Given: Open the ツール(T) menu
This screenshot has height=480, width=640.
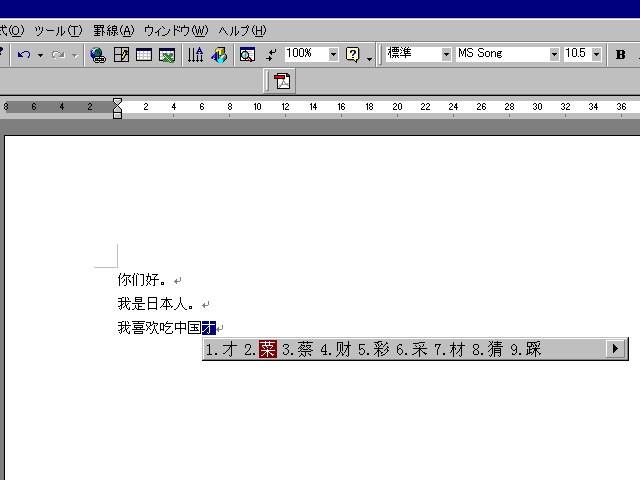Looking at the screenshot, I should [x=58, y=31].
